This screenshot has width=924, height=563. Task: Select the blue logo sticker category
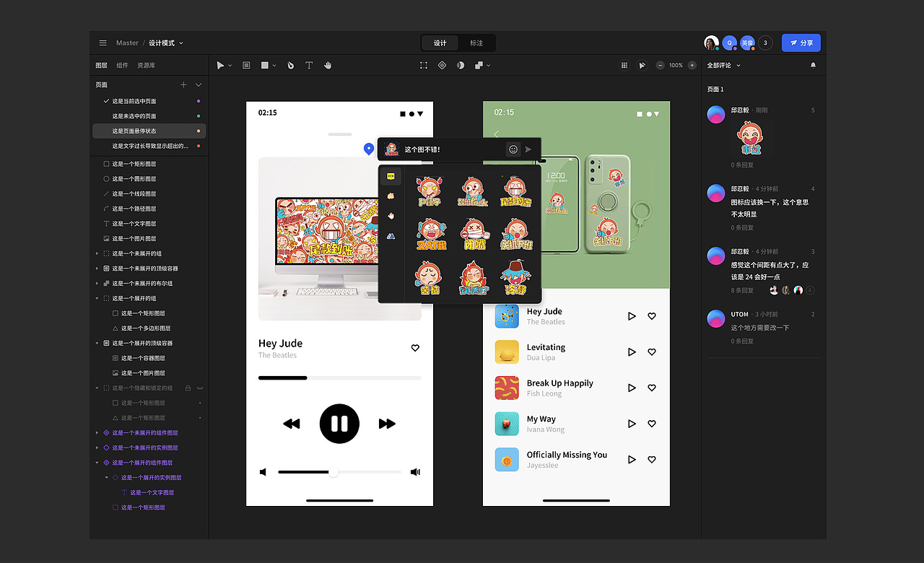pos(391,235)
